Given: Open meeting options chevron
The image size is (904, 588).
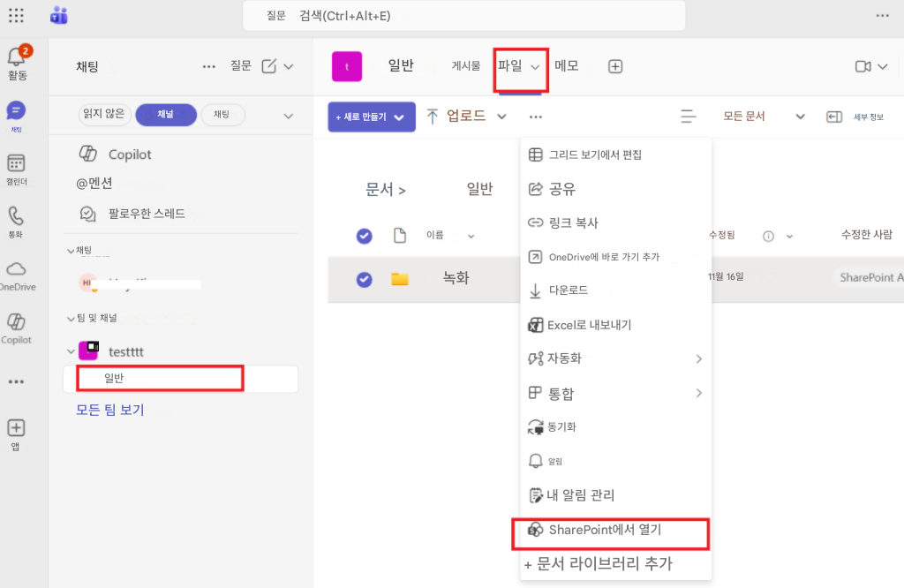Looking at the screenshot, I should point(882,67).
